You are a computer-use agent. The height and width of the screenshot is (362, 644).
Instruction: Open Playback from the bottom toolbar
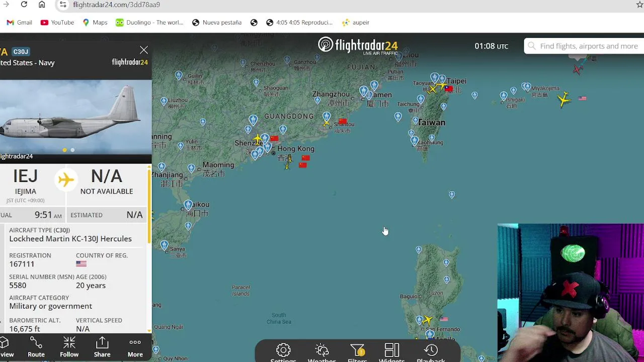coord(431,352)
